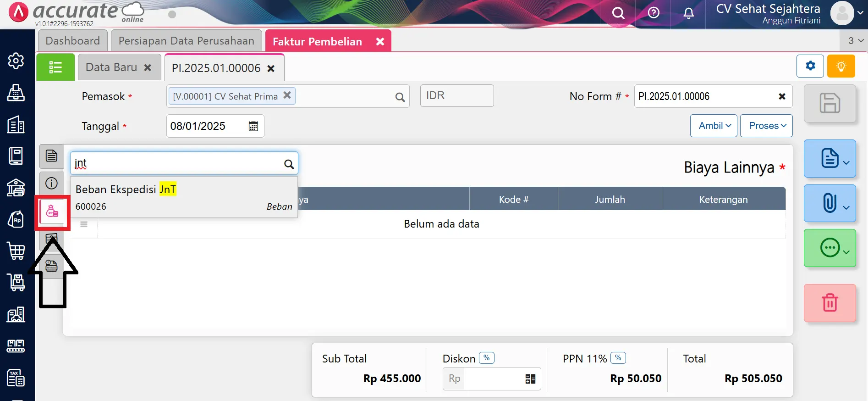Open the yellow lightbulb tips button

click(841, 66)
